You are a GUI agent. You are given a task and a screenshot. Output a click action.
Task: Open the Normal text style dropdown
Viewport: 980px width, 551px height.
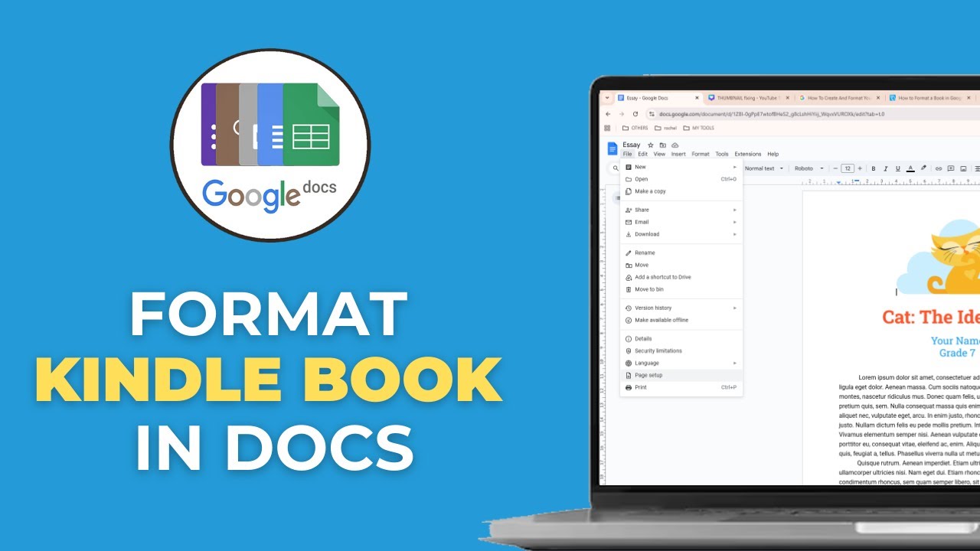pos(764,168)
